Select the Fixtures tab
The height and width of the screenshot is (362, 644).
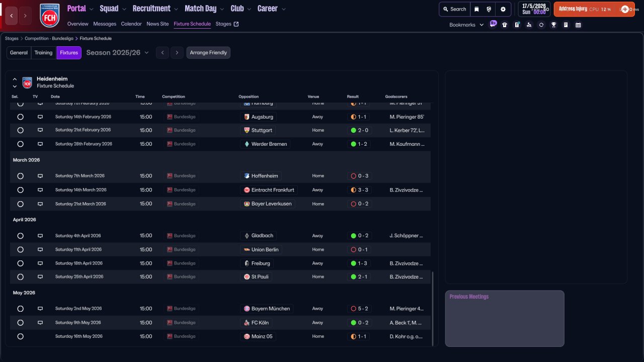point(69,53)
